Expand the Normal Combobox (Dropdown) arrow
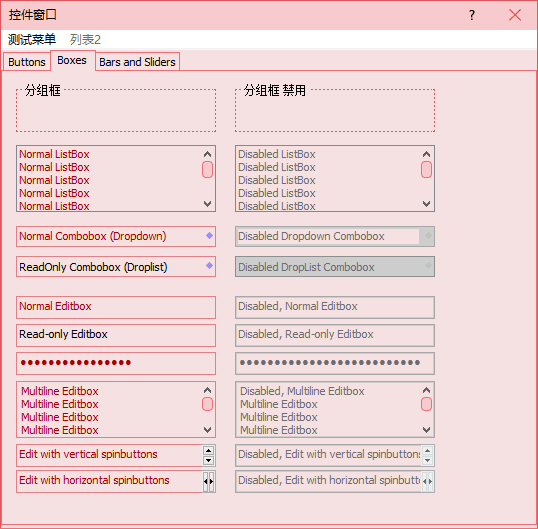The height and width of the screenshot is (529, 538). coord(209,236)
